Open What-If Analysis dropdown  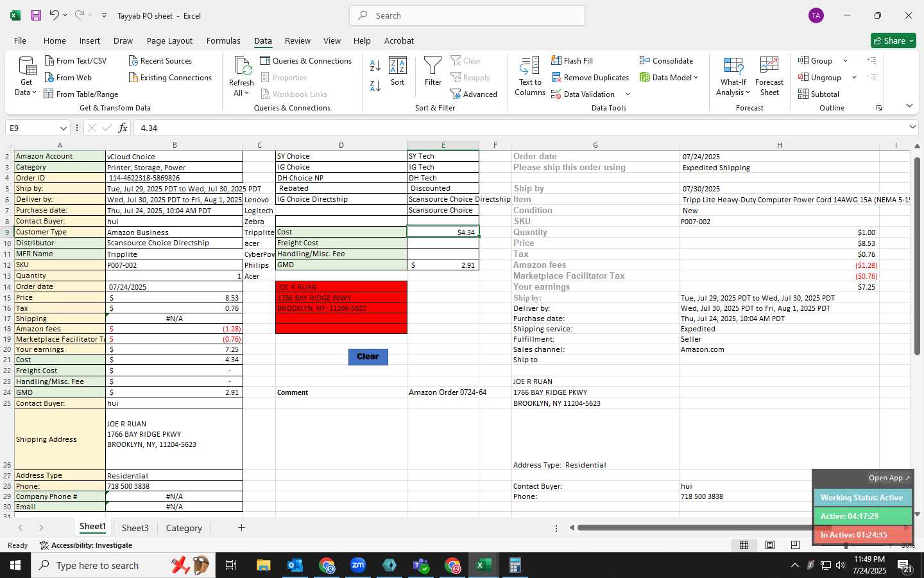(x=733, y=76)
